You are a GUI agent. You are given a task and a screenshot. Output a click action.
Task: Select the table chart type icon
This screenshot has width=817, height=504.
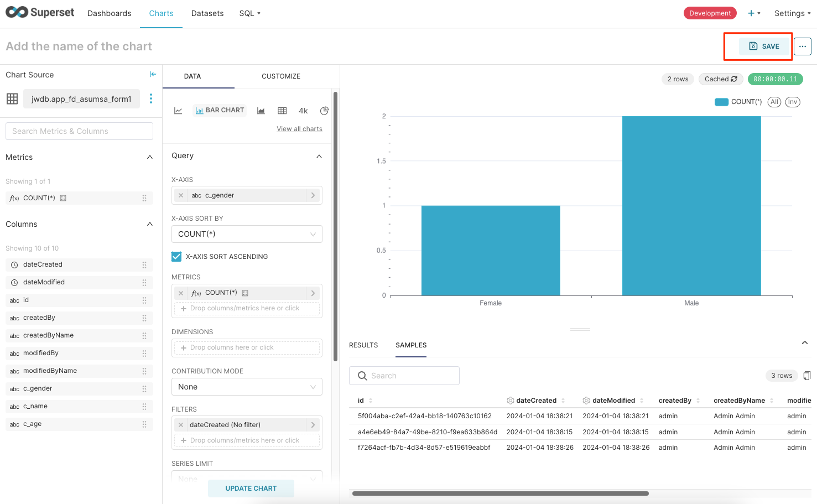(282, 111)
